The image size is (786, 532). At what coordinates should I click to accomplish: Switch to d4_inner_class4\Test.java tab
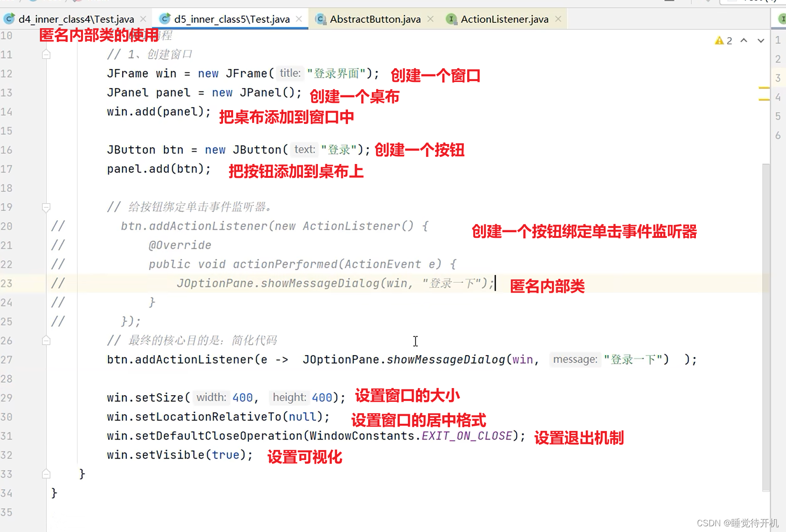click(x=76, y=19)
